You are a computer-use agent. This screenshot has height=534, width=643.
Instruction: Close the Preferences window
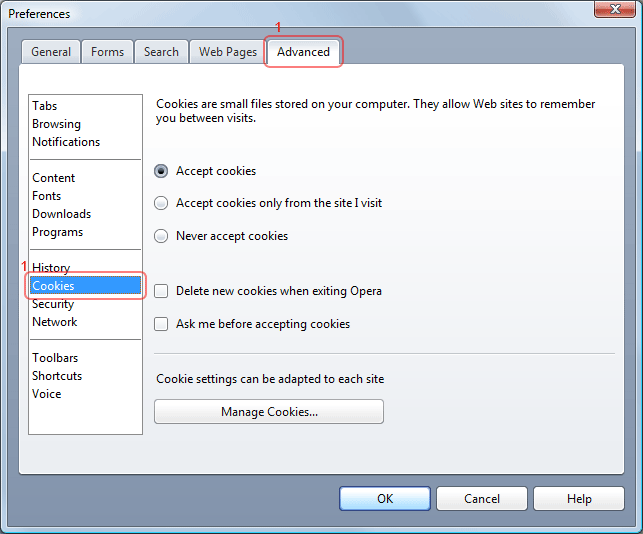pos(611,10)
